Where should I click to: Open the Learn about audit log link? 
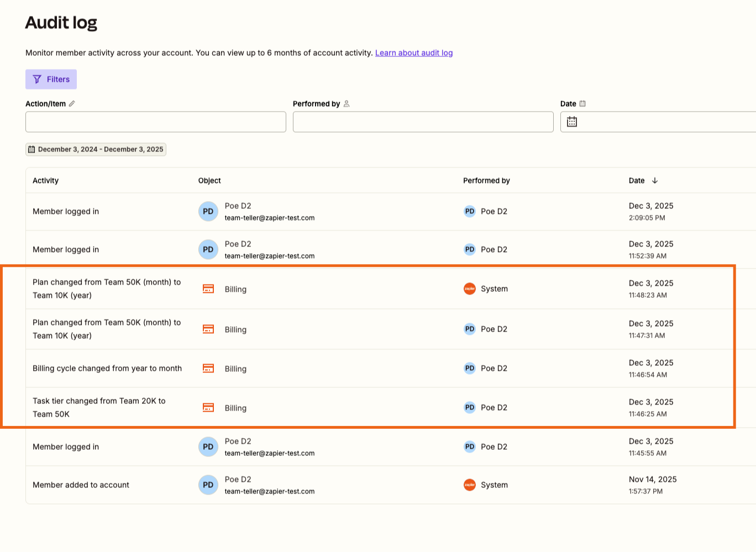click(413, 52)
